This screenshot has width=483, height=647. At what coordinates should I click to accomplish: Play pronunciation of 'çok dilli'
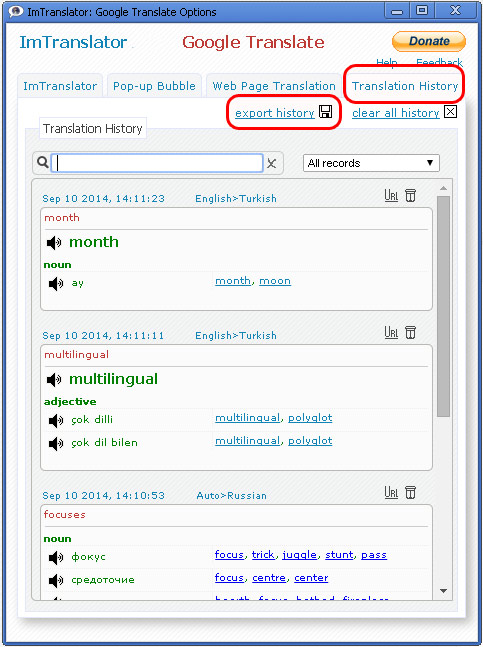click(56, 420)
